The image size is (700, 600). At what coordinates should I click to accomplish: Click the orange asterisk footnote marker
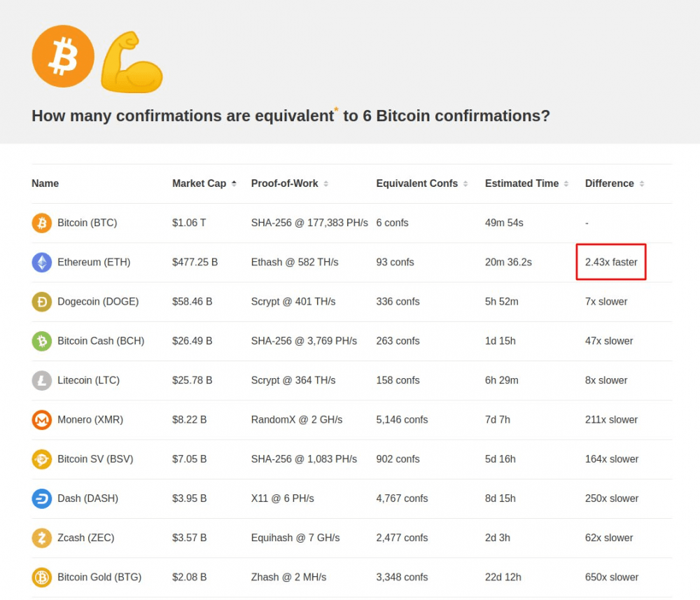[x=336, y=110]
